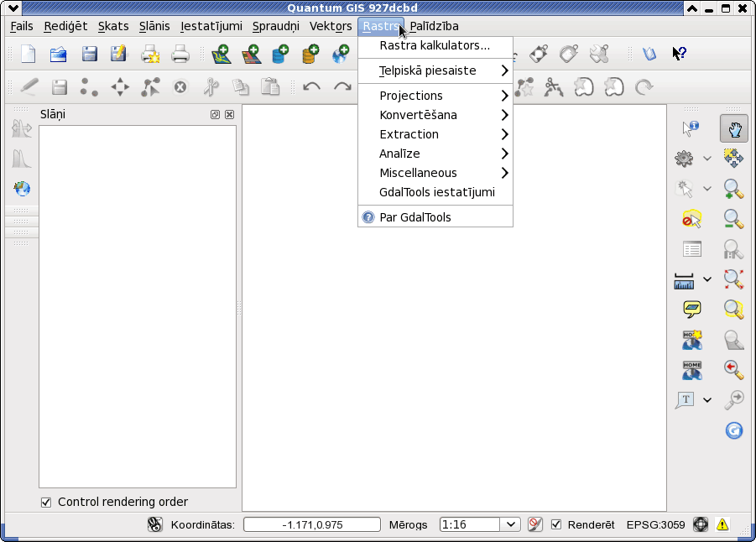Click the Zoom Last icon with red arrow

coord(734,369)
